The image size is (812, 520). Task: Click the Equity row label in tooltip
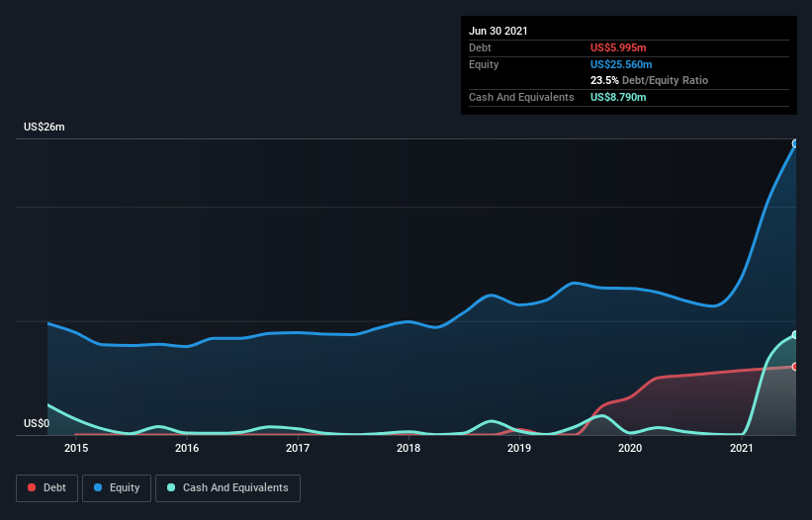point(484,64)
